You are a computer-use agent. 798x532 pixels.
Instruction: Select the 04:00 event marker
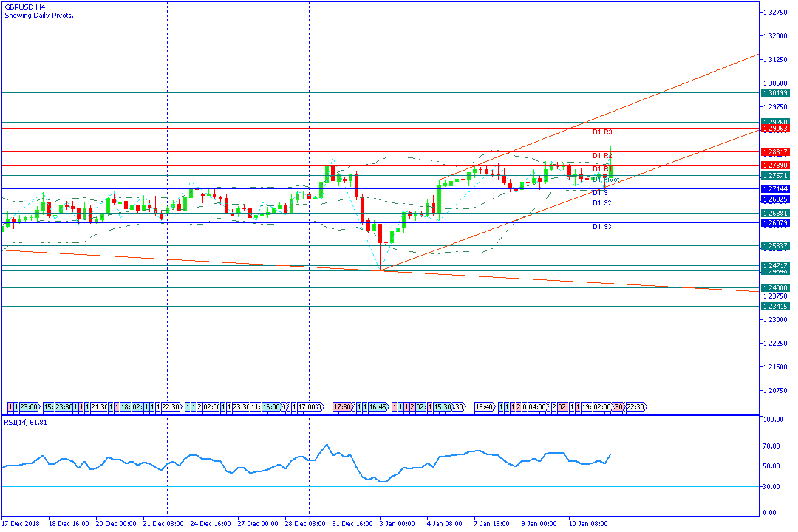coord(537,407)
